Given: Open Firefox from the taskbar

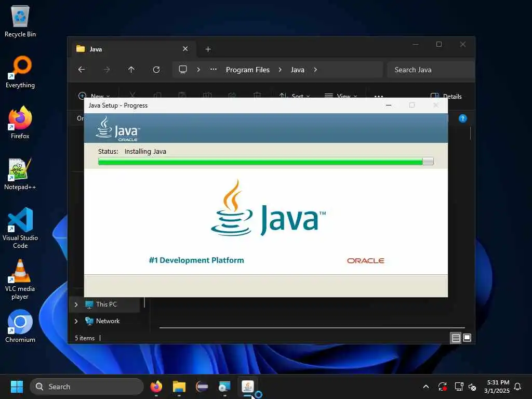Looking at the screenshot, I should pyautogui.click(x=156, y=387).
